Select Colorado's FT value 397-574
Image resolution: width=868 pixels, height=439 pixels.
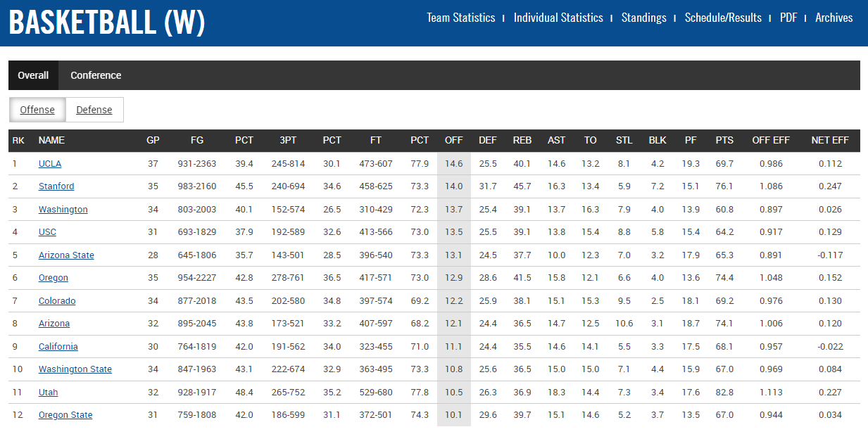[376, 301]
